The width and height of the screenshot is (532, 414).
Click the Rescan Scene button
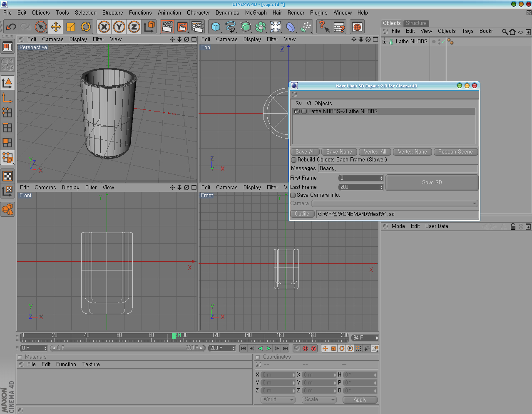455,152
